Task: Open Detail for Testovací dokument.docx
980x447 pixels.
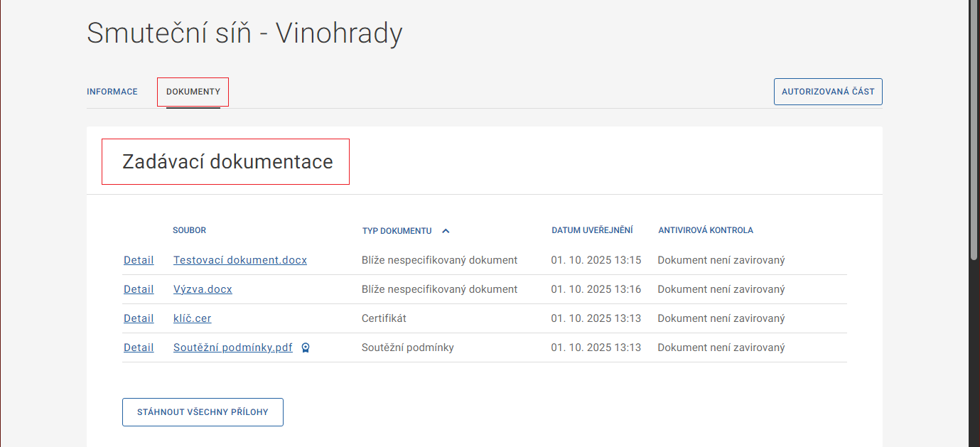Action: tap(139, 260)
